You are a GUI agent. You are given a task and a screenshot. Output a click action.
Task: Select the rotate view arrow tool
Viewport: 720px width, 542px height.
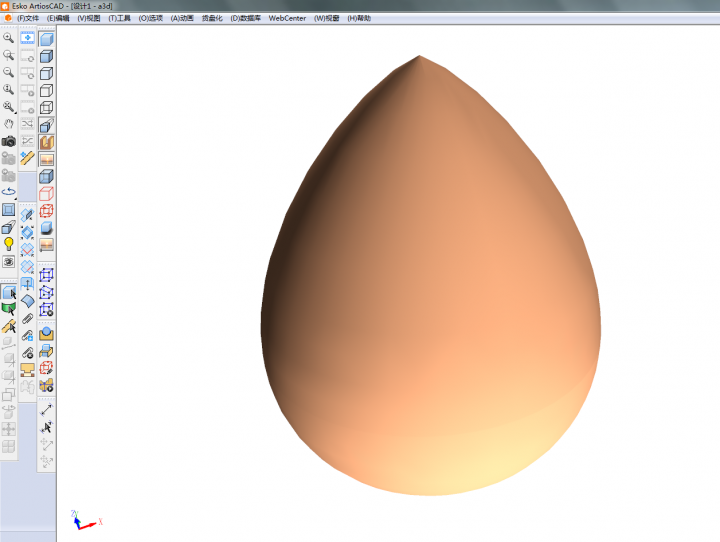point(9,191)
